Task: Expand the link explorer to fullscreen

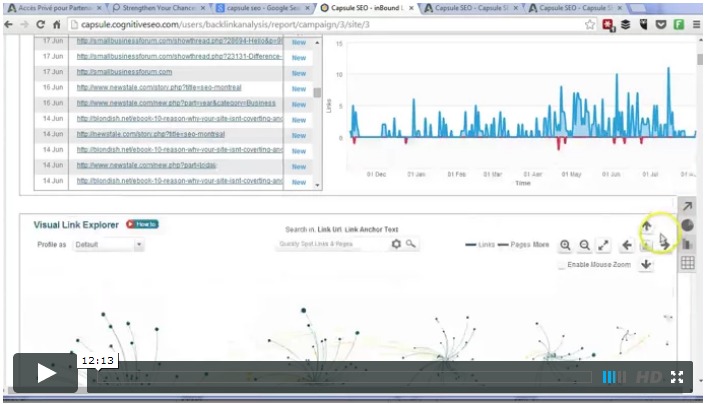Action: point(603,245)
